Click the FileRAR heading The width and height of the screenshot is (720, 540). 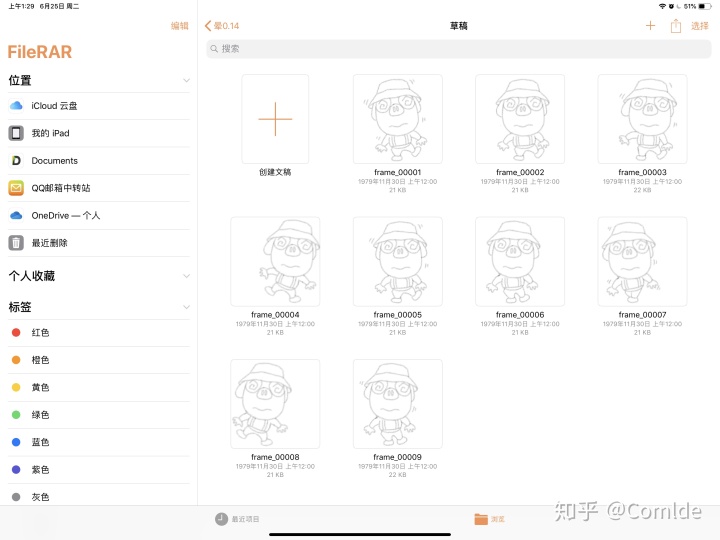(x=40, y=52)
